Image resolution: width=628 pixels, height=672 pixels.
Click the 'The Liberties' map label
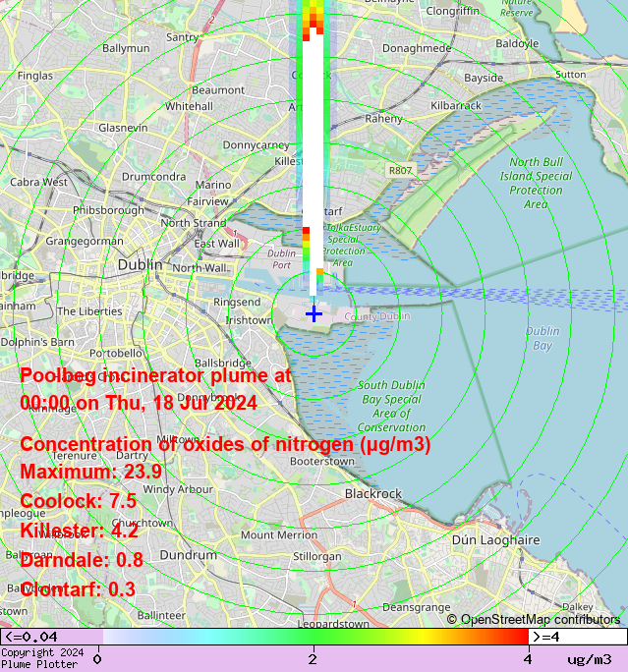[x=89, y=311]
